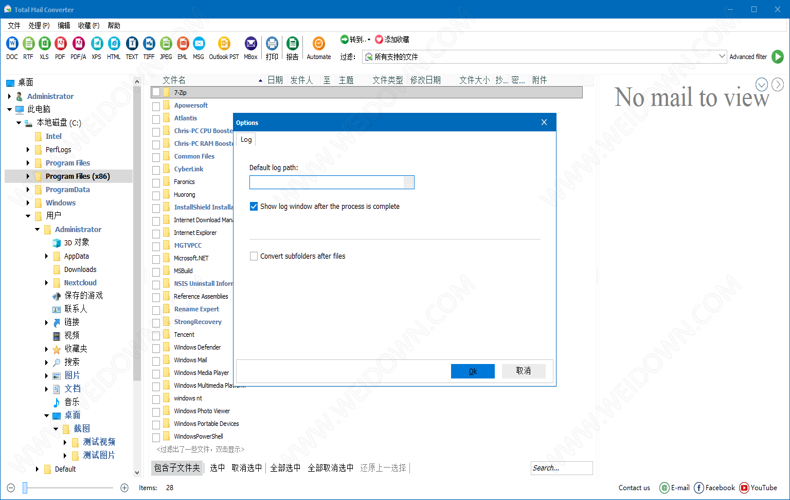
Task: Check the 7-Zip folder checkbox
Action: [156, 93]
